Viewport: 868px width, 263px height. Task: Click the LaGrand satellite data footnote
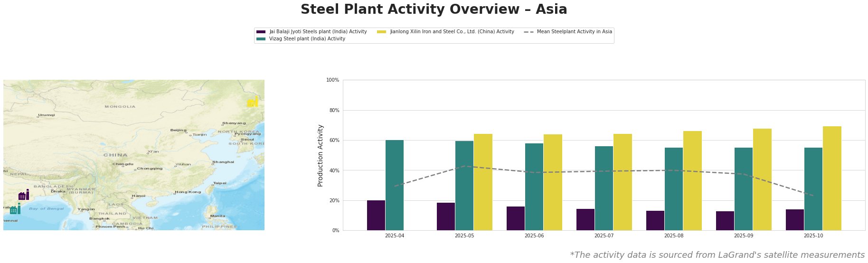[717, 255]
